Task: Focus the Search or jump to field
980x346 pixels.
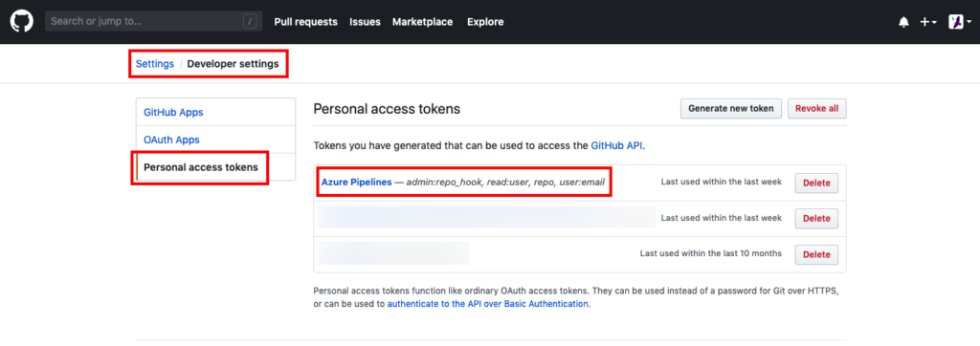Action: 154,21
